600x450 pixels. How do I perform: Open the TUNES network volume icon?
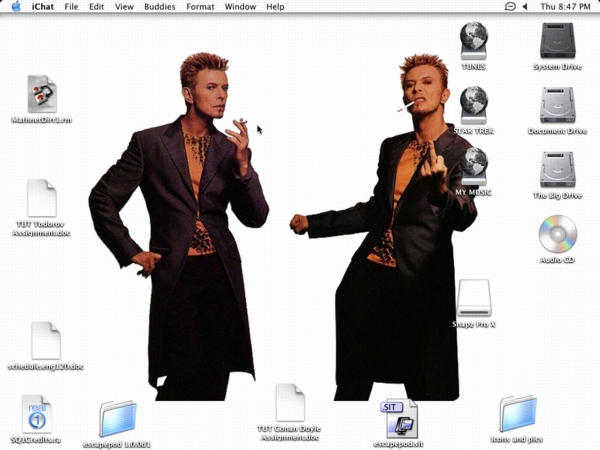[x=473, y=41]
